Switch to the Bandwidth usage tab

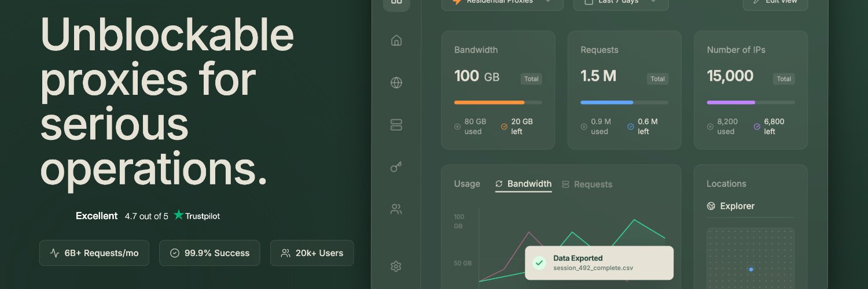[524, 184]
